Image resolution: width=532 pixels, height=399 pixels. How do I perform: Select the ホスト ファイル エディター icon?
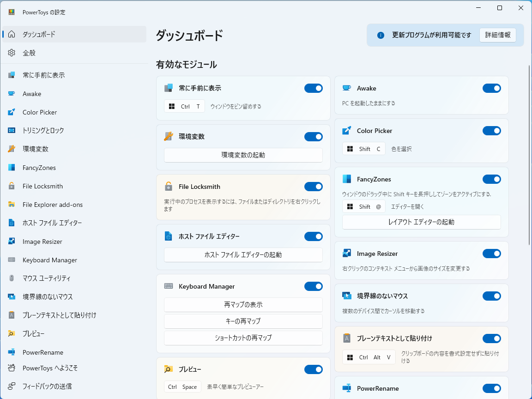tap(11, 223)
